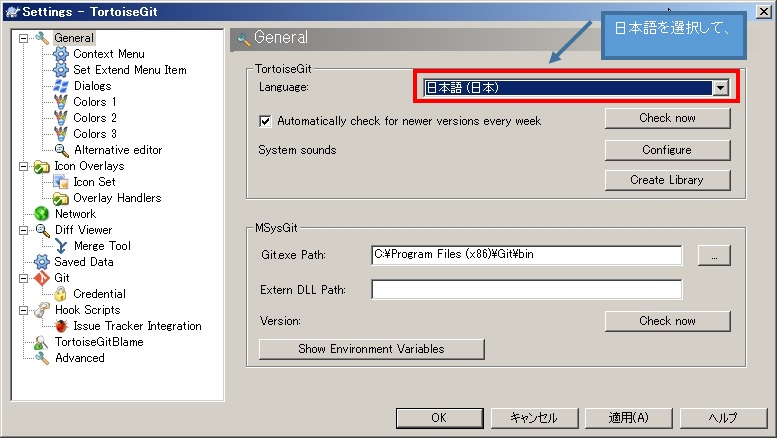Click the TortoiseGit title bar icon

(12, 11)
